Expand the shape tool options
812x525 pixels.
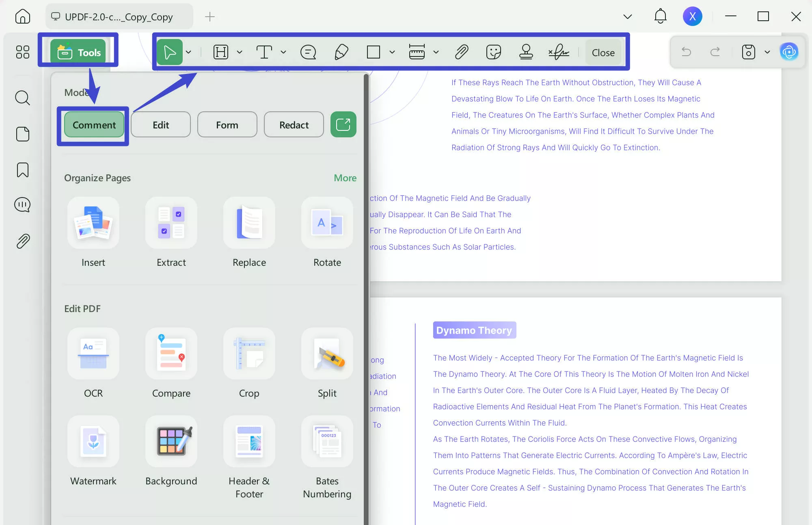coord(391,52)
